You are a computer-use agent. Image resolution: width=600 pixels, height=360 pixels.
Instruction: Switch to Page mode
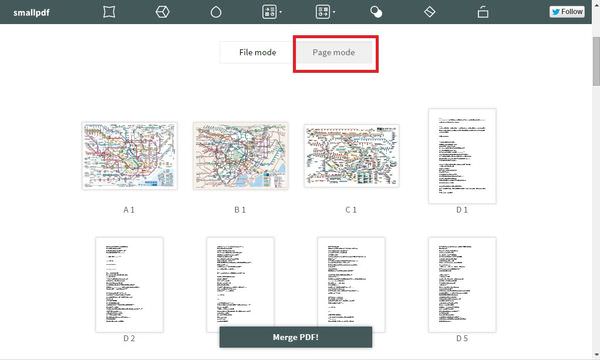(x=334, y=52)
